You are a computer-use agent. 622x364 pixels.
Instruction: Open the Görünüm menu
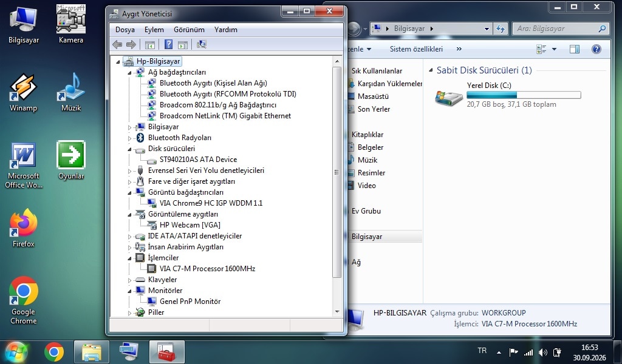point(190,30)
